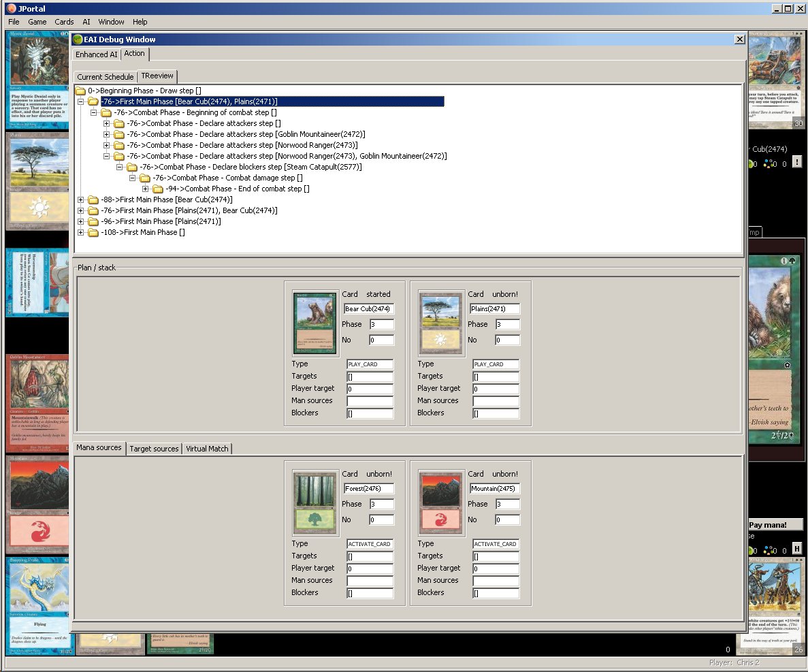Select the Current Schedule tab
This screenshot has width=808, height=672.
105,77
